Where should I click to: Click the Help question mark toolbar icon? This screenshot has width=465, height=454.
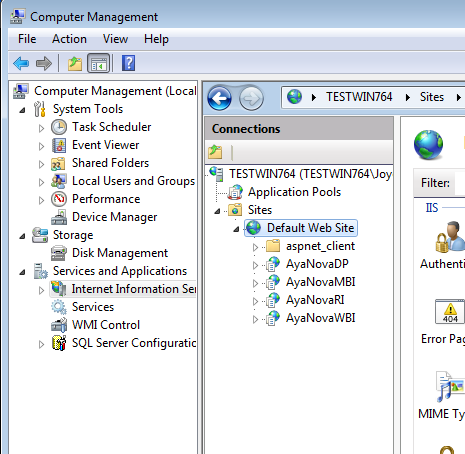[x=128, y=63]
